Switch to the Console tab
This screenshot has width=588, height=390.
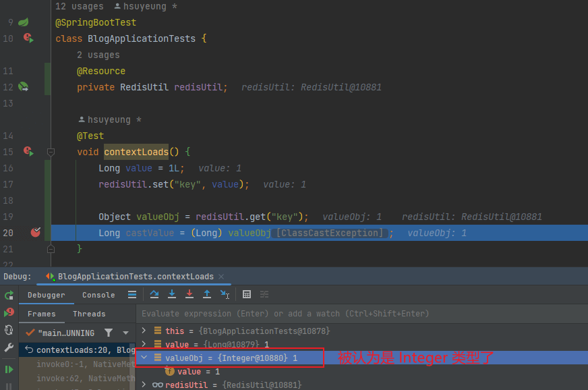point(98,295)
